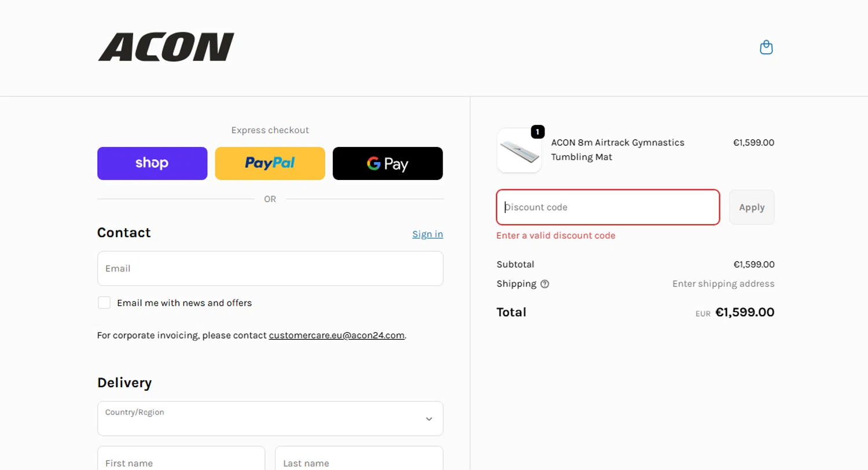Apply the discount code
Image resolution: width=868 pixels, height=470 pixels.
[751, 207]
